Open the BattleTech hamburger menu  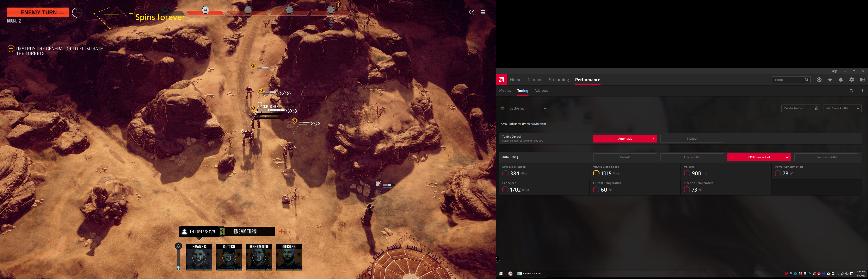pyautogui.click(x=483, y=12)
